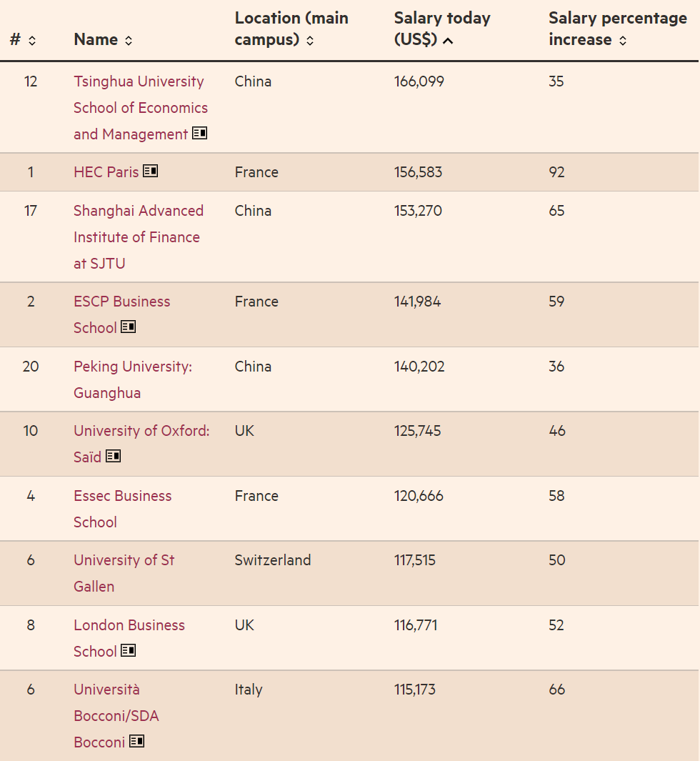The width and height of the screenshot is (700, 761).
Task: Click the article icon next to Oxford: Saïd
Action: [113, 456]
